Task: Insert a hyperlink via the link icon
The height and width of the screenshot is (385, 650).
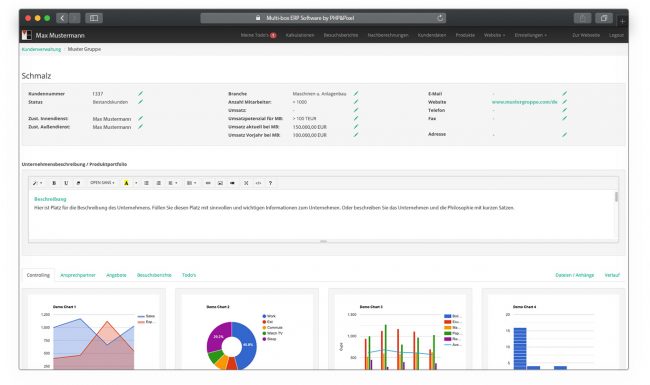Action: 208,183
